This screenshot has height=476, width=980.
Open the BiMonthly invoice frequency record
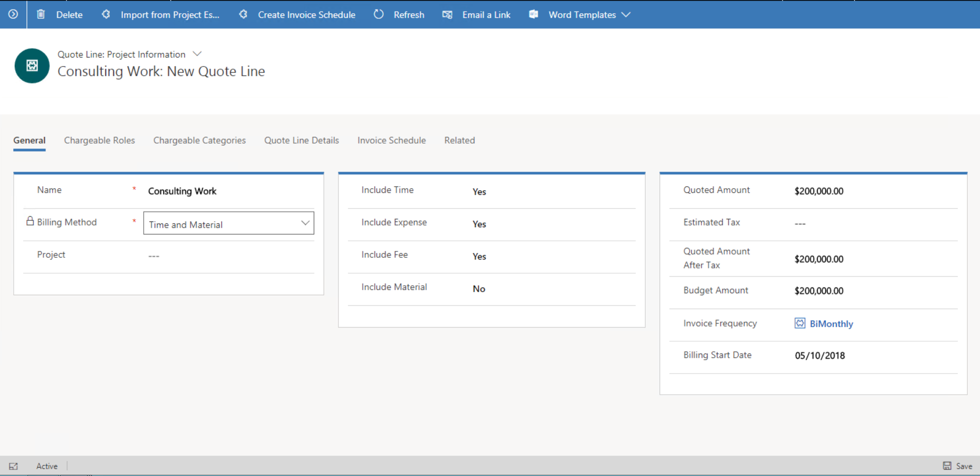point(832,323)
